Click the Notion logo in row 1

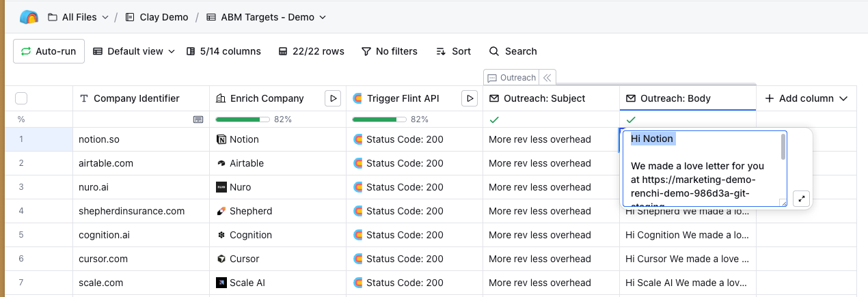pos(221,139)
